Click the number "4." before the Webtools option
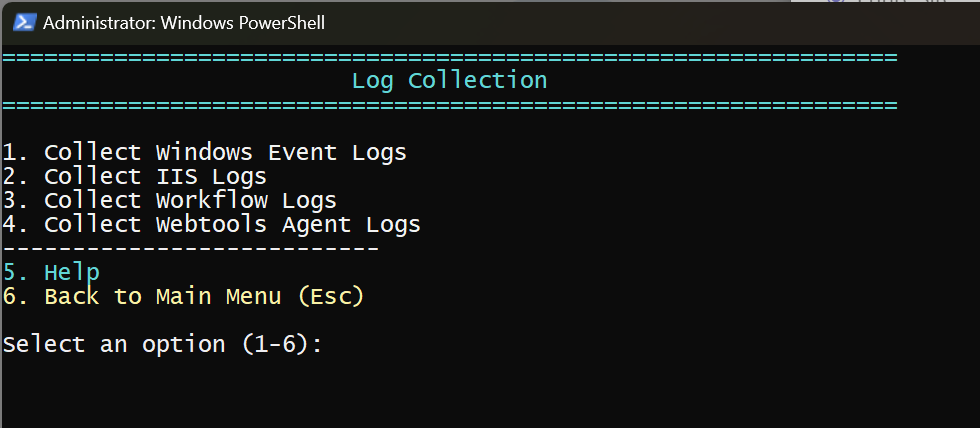The height and width of the screenshot is (428, 980). tap(16, 224)
